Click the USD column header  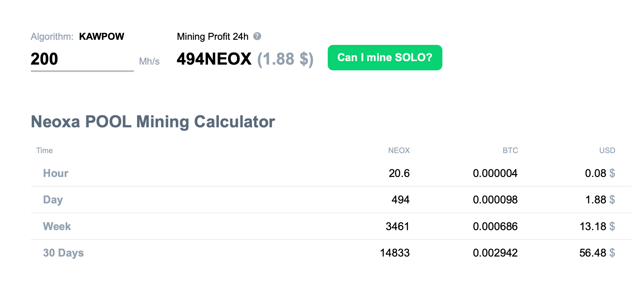pyautogui.click(x=607, y=151)
